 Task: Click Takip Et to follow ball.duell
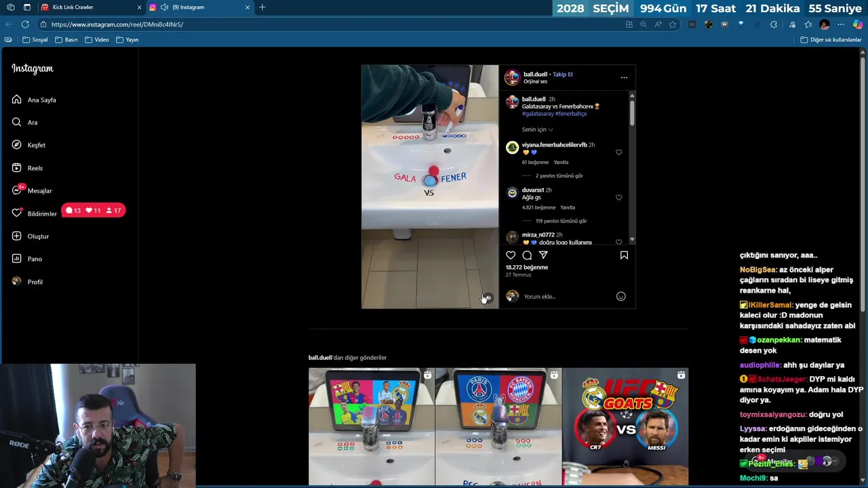coord(563,75)
